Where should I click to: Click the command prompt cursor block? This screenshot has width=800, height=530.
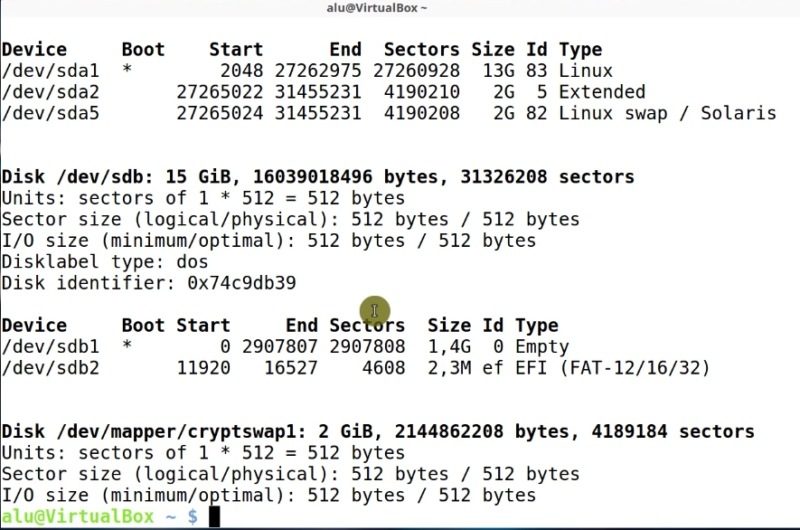click(x=214, y=516)
